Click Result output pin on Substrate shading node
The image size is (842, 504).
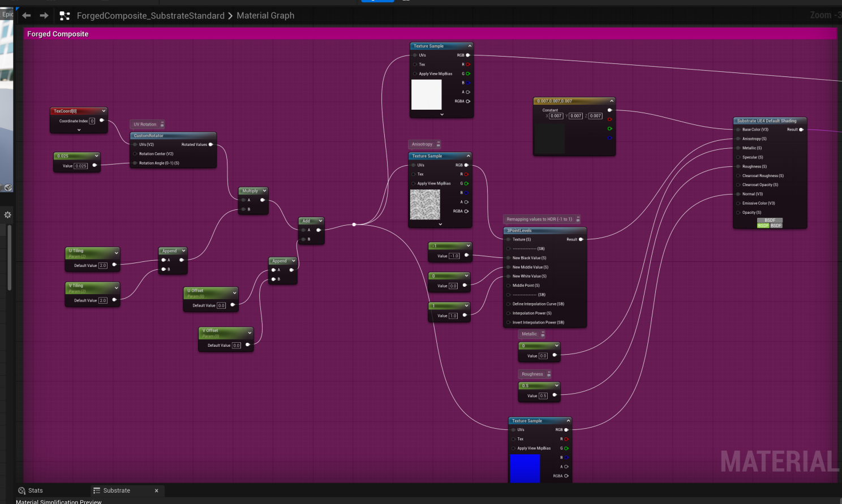coord(801,130)
